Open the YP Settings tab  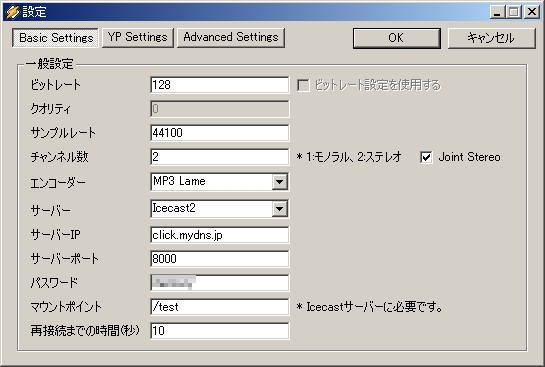coord(138,38)
